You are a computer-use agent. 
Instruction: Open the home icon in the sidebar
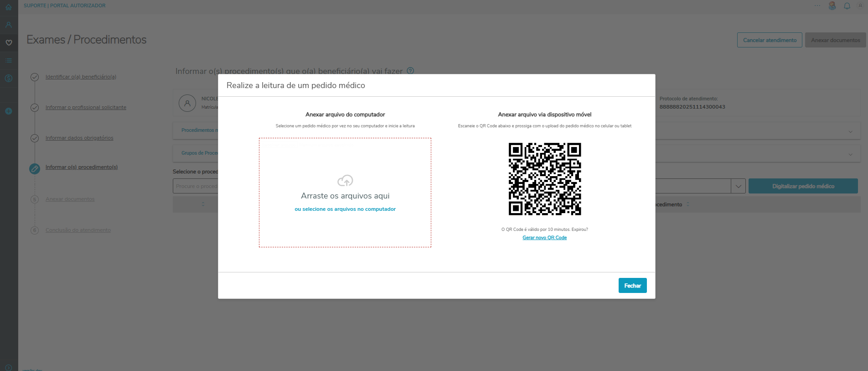click(9, 7)
